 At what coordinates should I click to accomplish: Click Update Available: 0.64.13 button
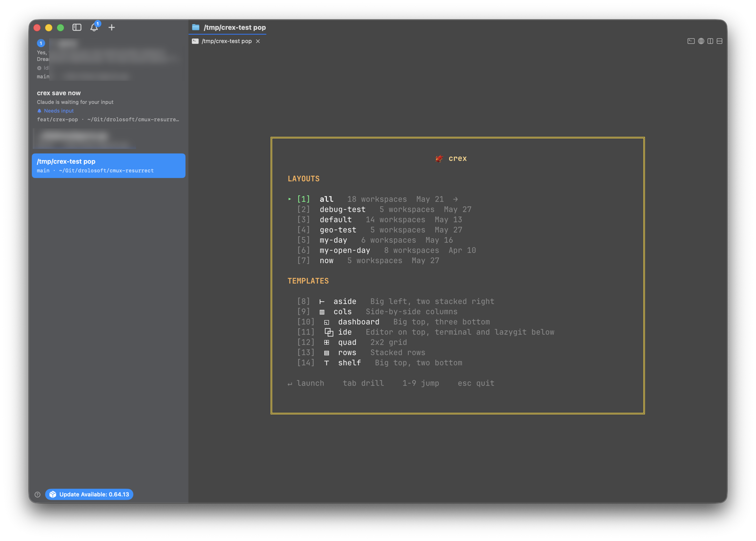89,494
